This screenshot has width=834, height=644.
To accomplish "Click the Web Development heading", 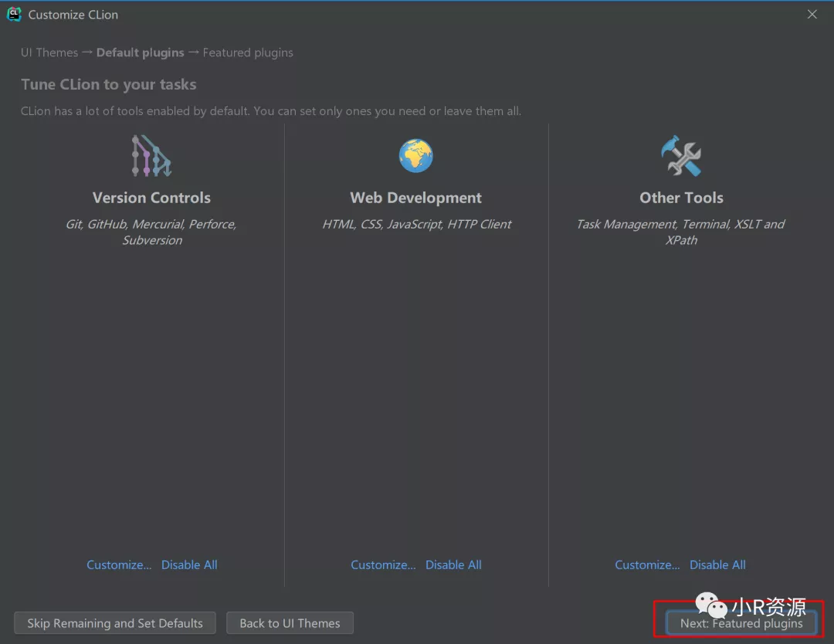I will point(416,198).
